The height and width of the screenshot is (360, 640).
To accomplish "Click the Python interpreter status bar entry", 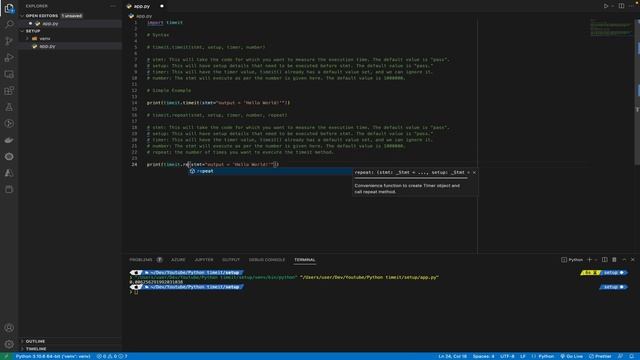I will [x=53, y=356].
